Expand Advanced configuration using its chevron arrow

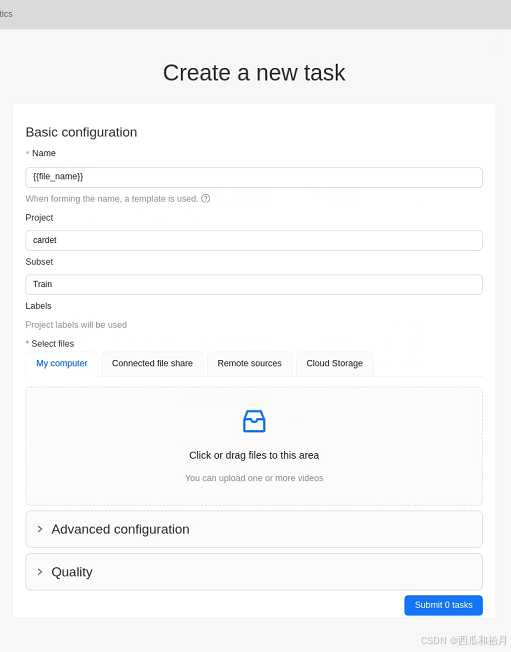pyautogui.click(x=40, y=529)
